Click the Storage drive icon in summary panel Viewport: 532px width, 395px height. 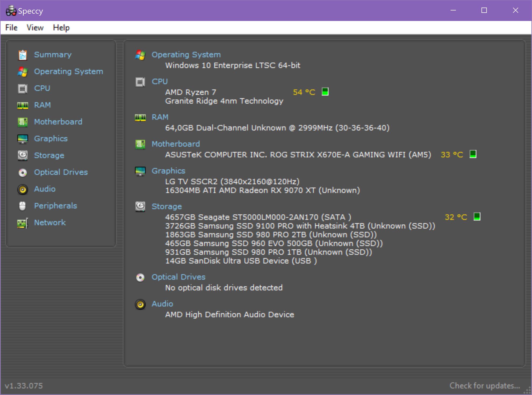pos(140,207)
